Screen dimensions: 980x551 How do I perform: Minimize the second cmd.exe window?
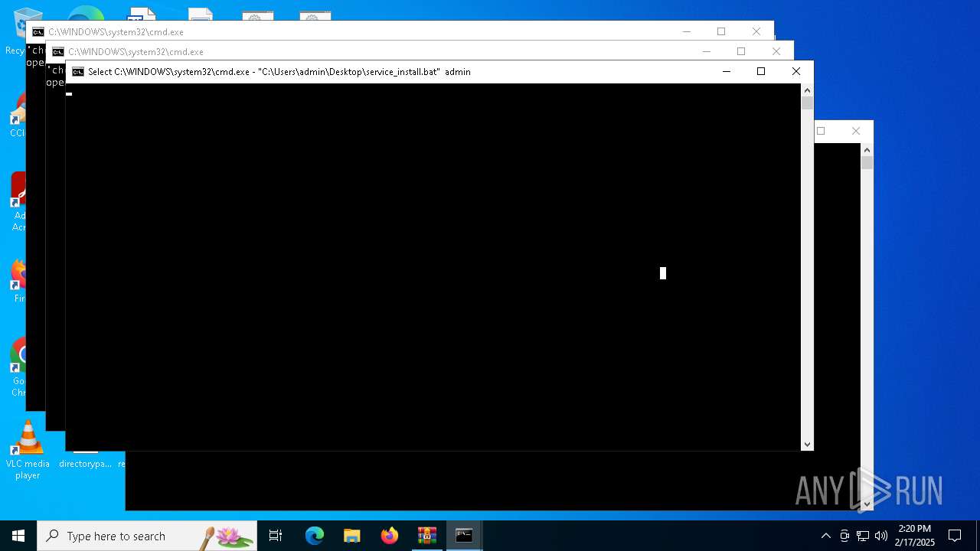[x=707, y=51]
